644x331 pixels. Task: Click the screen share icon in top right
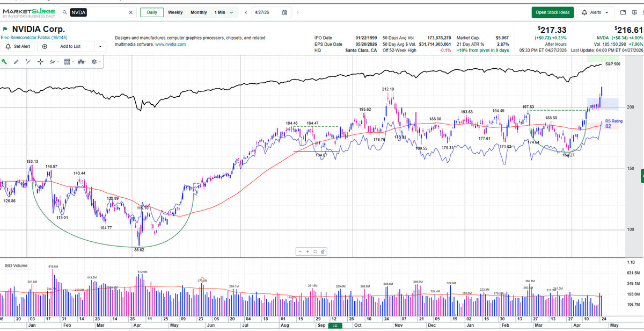635,12
